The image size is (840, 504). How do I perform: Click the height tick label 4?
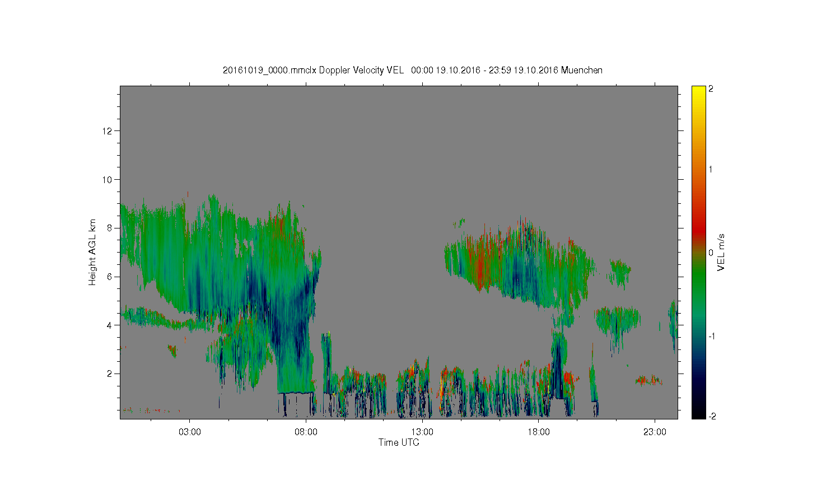(110, 325)
